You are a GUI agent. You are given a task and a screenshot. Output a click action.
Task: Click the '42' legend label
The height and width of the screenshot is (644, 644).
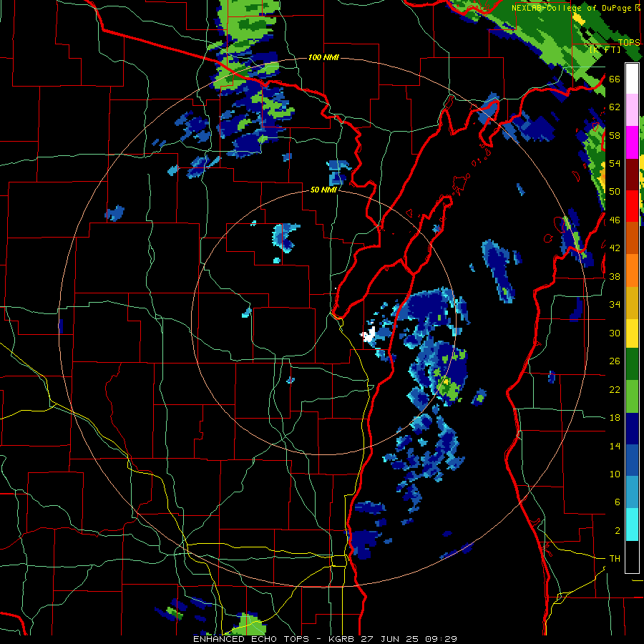615,248
